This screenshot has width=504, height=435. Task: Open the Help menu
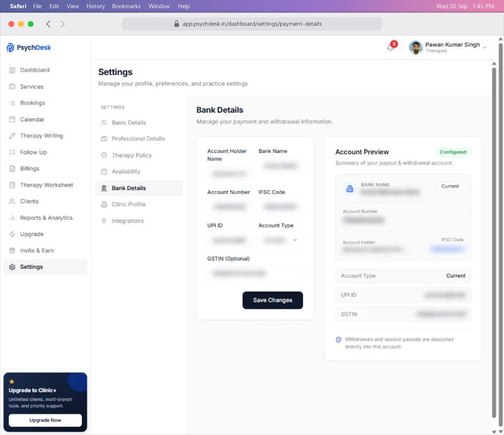pos(184,6)
